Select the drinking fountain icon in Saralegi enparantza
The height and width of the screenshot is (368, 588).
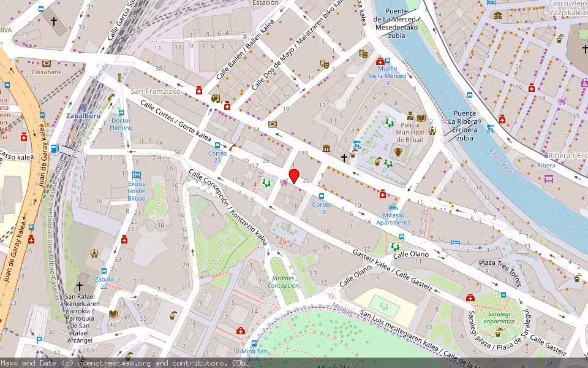click(x=499, y=332)
